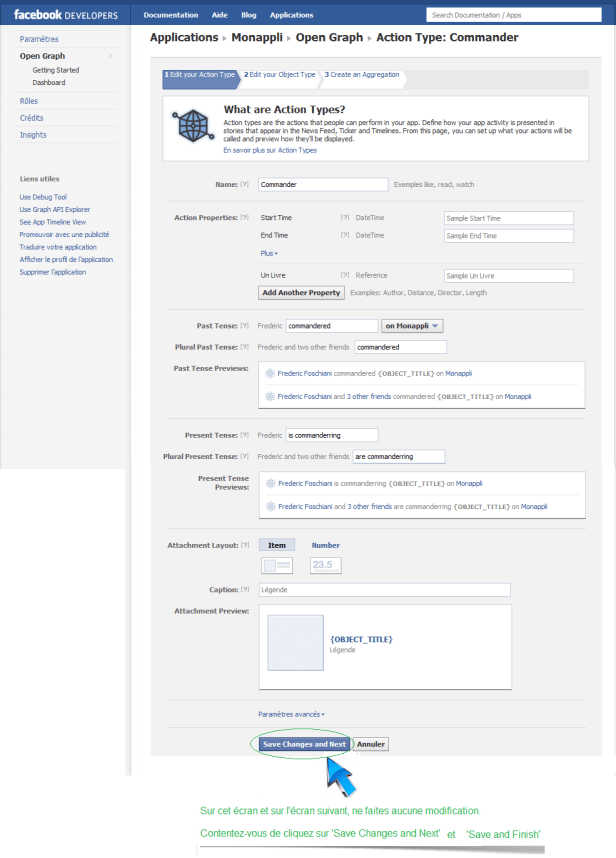This screenshot has width=616, height=858.
Task: Click the Annuler button
Action: (371, 744)
